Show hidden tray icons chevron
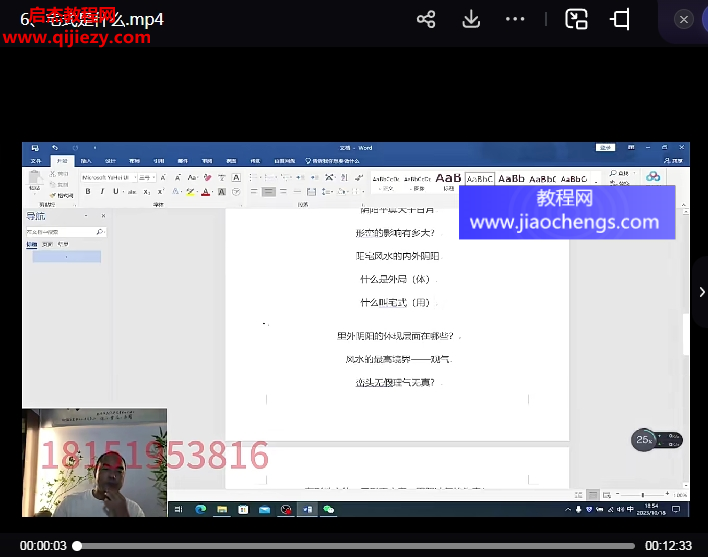The width and height of the screenshot is (708, 557). coord(568,510)
